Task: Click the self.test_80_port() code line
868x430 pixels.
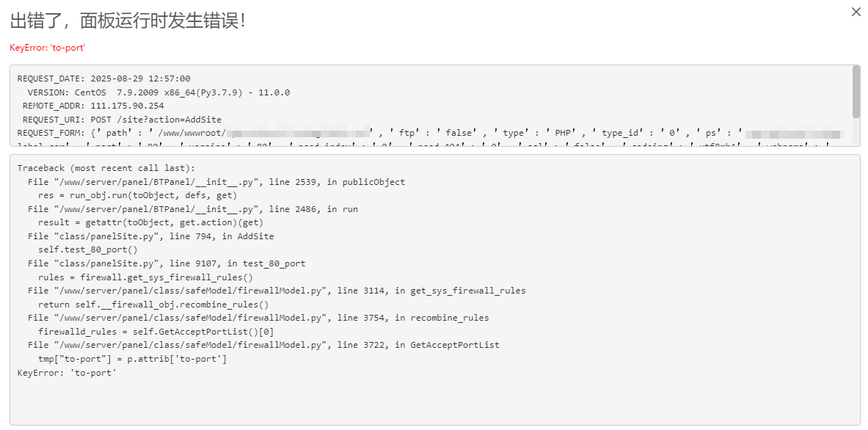Action: click(88, 249)
